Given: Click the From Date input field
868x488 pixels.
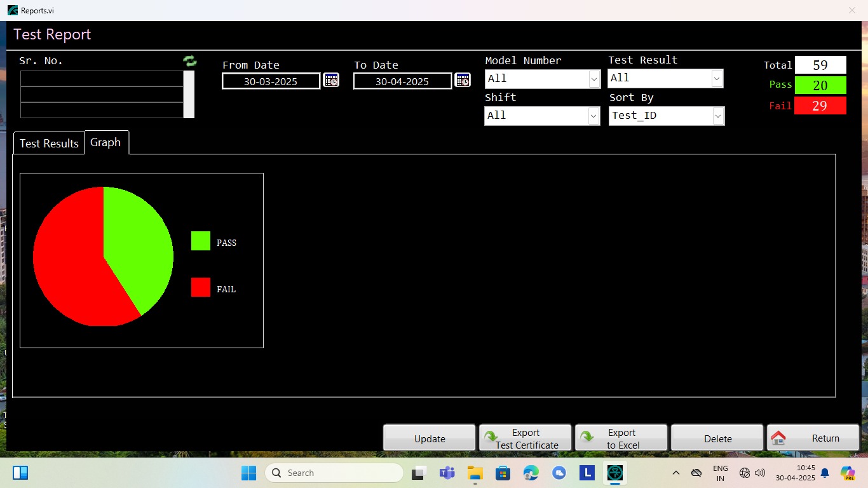Looking at the screenshot, I should [x=271, y=81].
